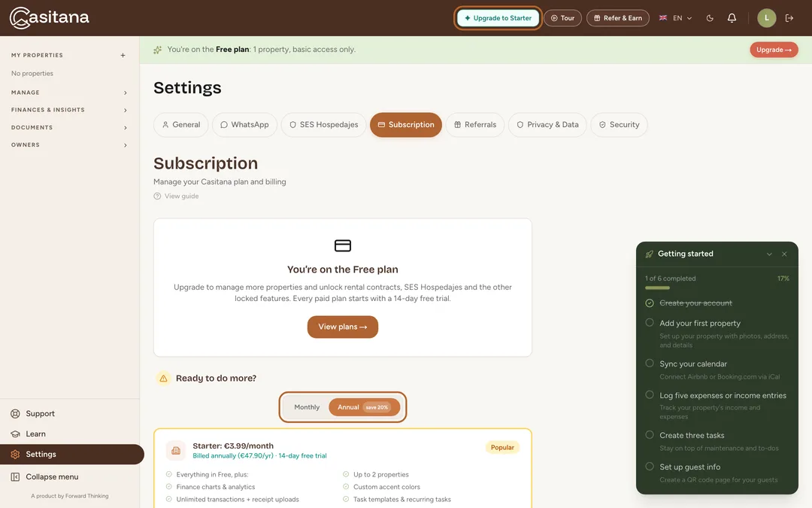Viewport: 812px width, 508px height.
Task: Click the Popular badge on Starter plan
Action: (502, 447)
